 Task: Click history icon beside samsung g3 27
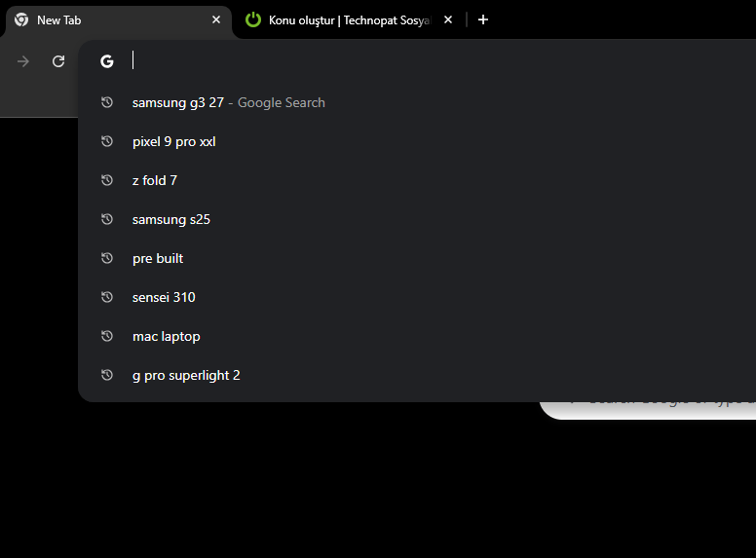[x=107, y=102]
